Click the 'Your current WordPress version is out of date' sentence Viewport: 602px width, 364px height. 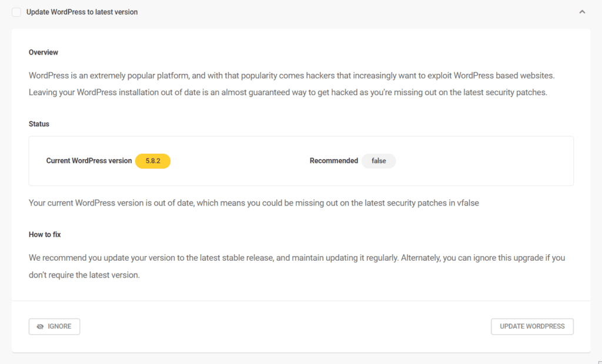pyautogui.click(x=254, y=203)
